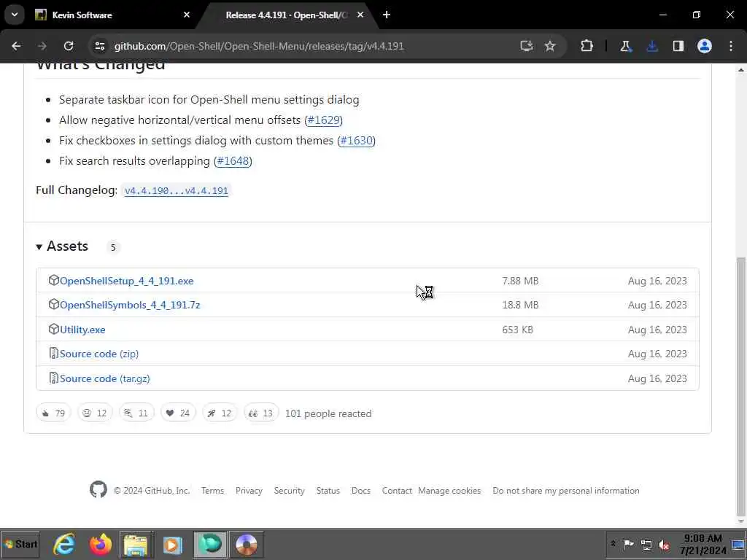The image size is (747, 560).
Task: Click the GitHub logo in footer
Action: pos(98,489)
